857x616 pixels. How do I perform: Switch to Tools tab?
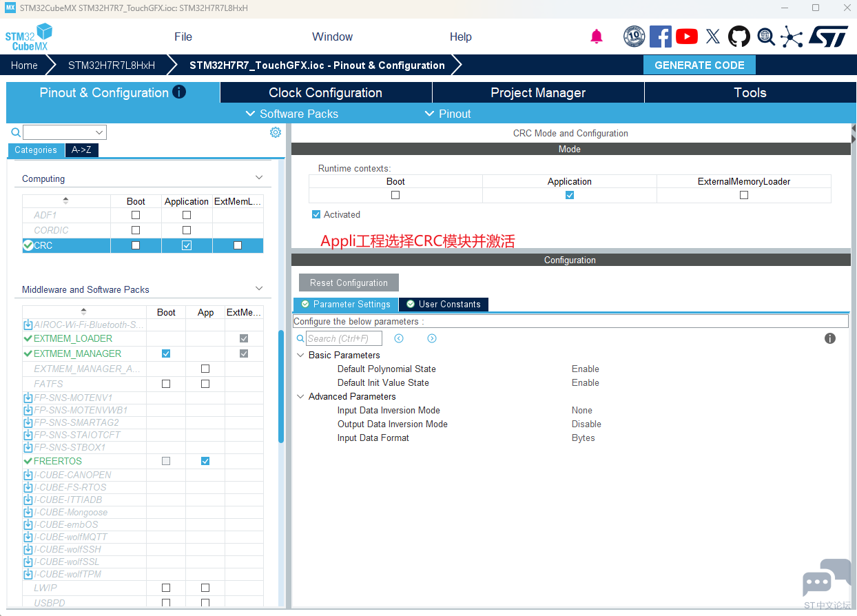750,93
